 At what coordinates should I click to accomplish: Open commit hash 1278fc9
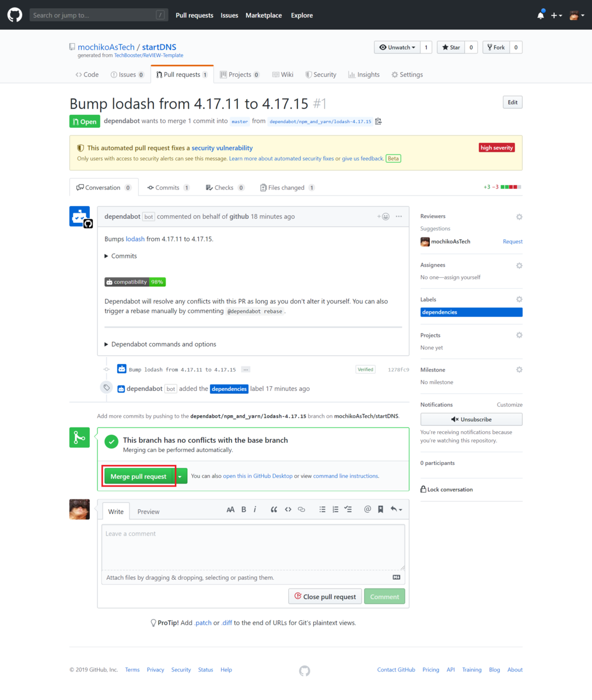click(x=398, y=370)
